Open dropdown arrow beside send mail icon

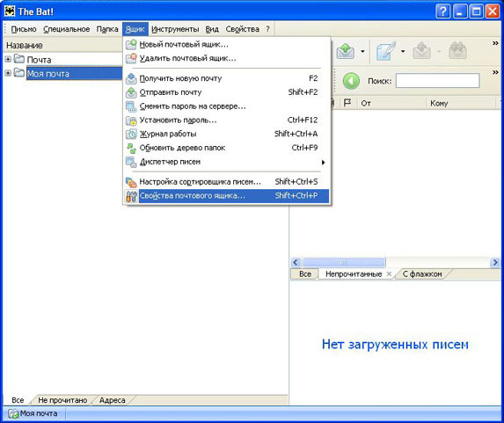pyautogui.click(x=362, y=51)
